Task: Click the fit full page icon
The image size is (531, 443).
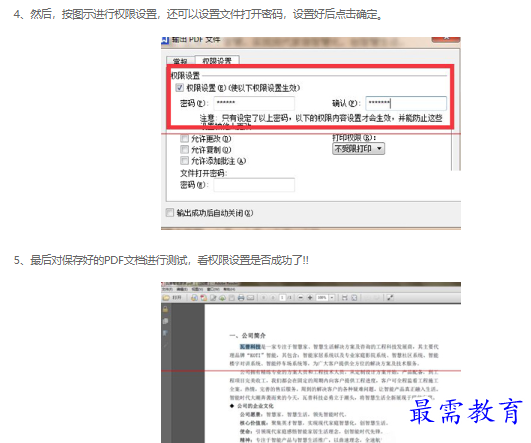Action: pos(354,298)
